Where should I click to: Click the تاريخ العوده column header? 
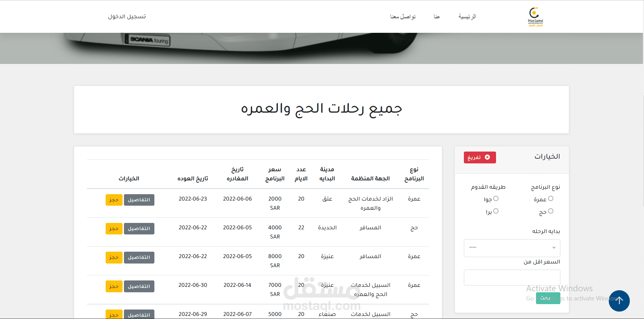tap(193, 178)
